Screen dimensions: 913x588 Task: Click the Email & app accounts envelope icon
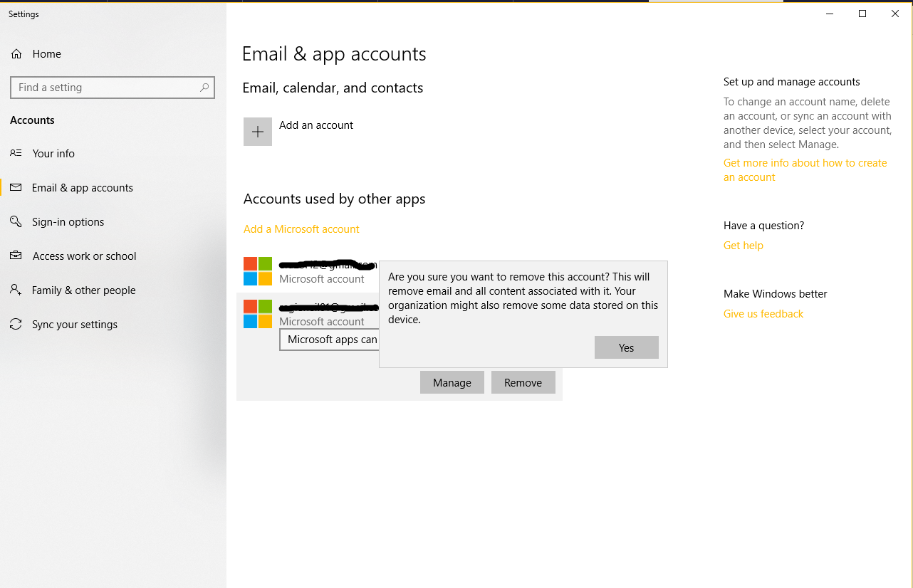16,187
